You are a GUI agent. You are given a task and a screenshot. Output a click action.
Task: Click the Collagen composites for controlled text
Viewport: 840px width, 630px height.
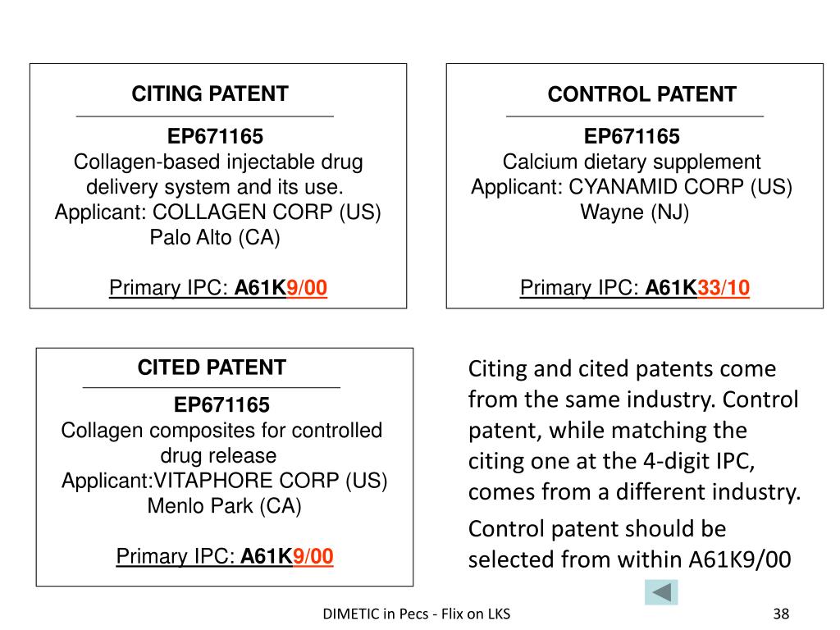coord(222,431)
